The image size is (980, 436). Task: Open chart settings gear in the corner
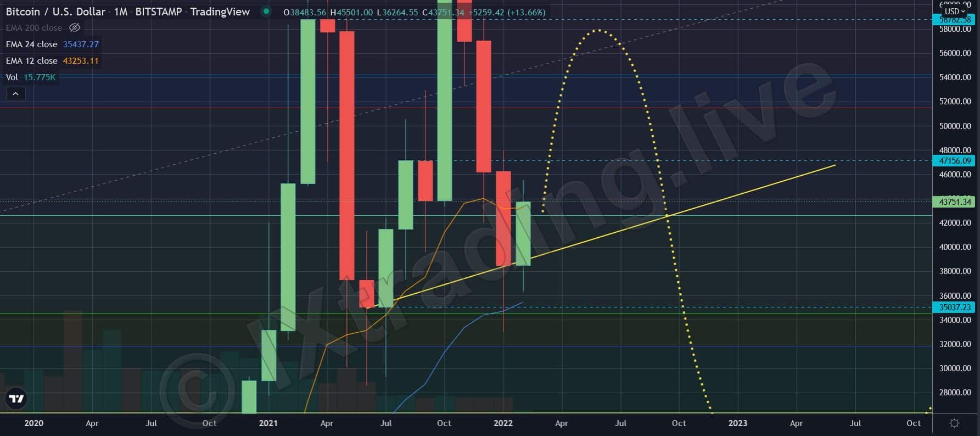click(954, 423)
